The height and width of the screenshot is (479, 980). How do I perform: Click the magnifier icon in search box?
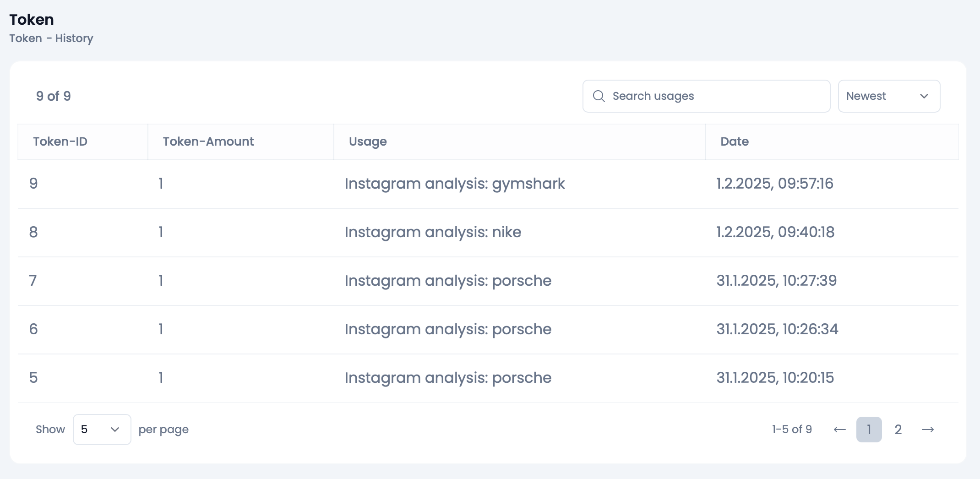pos(599,96)
